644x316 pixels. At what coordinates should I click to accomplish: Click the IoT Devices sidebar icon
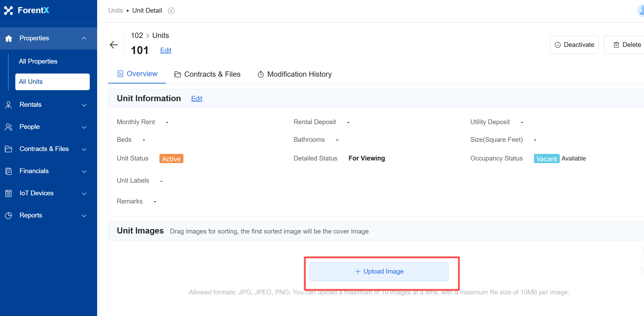(x=8, y=193)
